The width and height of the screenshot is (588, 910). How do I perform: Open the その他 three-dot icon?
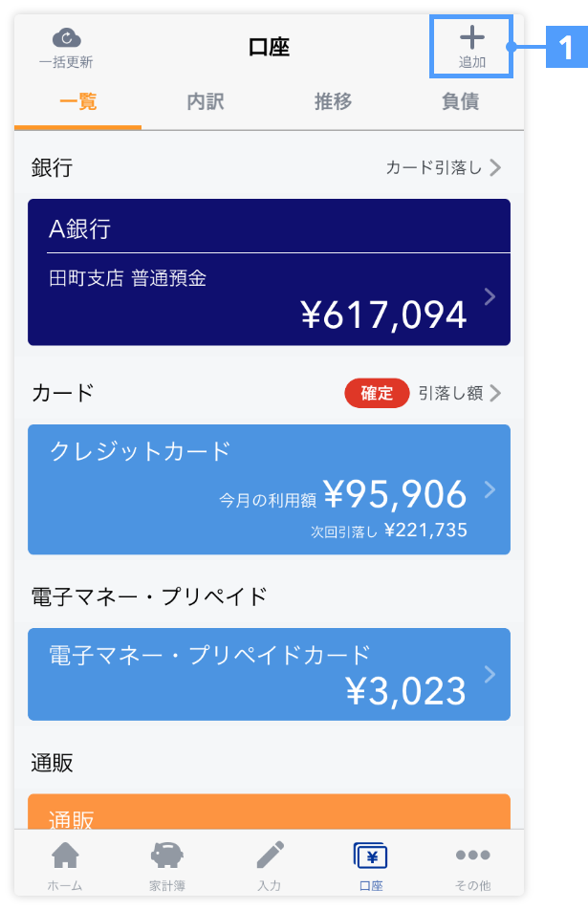click(472, 855)
